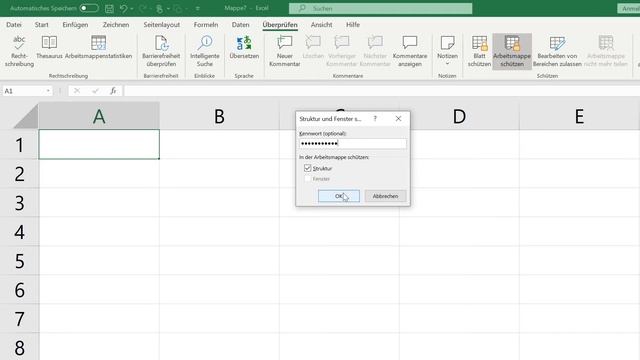This screenshot has width=640, height=360.
Task: Click Arbeitsmappe schützen
Action: (x=512, y=51)
